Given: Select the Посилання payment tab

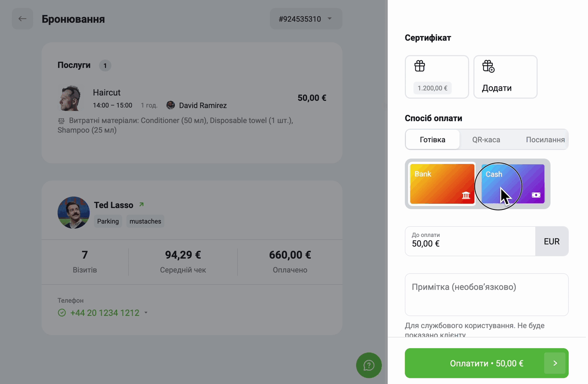Looking at the screenshot, I should pos(545,140).
